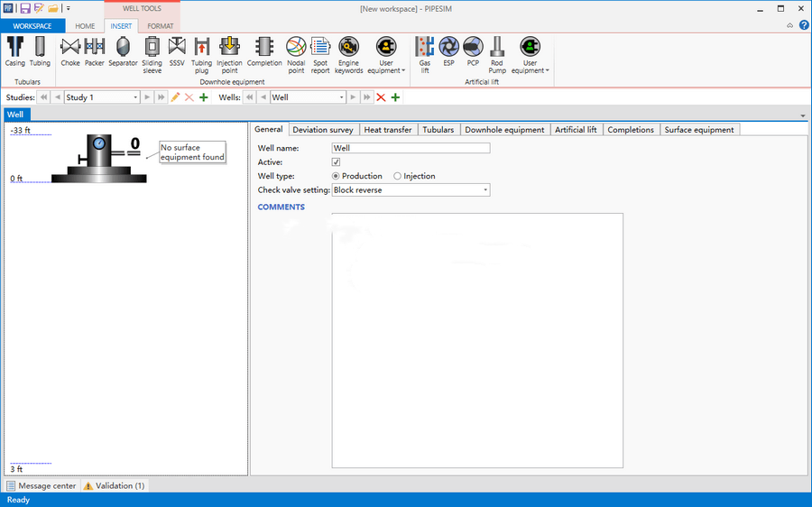Switch to the Deviation survey tab
812x507 pixels.
pyautogui.click(x=323, y=130)
